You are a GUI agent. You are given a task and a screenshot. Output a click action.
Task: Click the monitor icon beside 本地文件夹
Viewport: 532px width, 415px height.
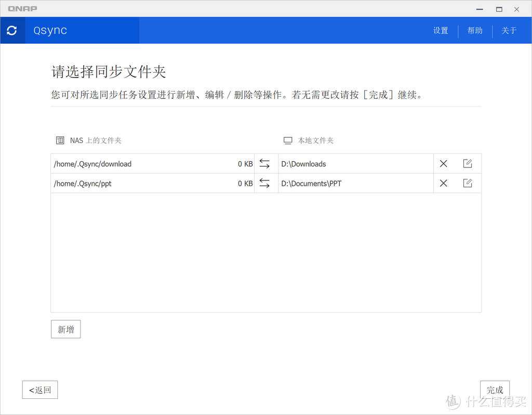(287, 140)
